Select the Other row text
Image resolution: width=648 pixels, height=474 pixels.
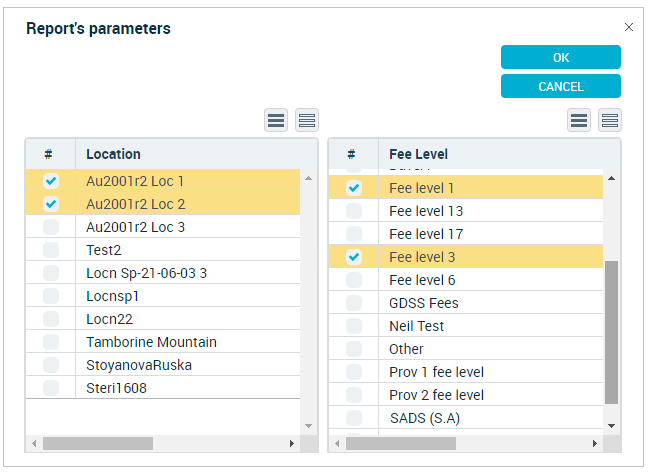point(407,349)
